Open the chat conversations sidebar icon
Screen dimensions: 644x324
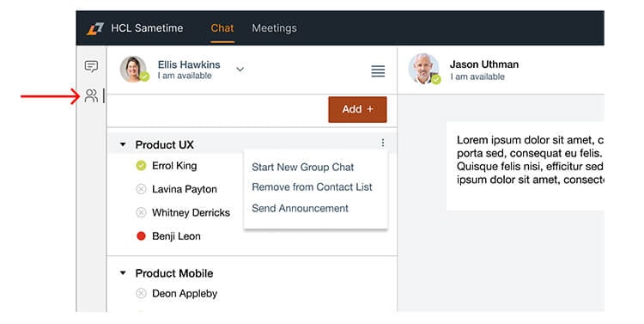(x=91, y=66)
